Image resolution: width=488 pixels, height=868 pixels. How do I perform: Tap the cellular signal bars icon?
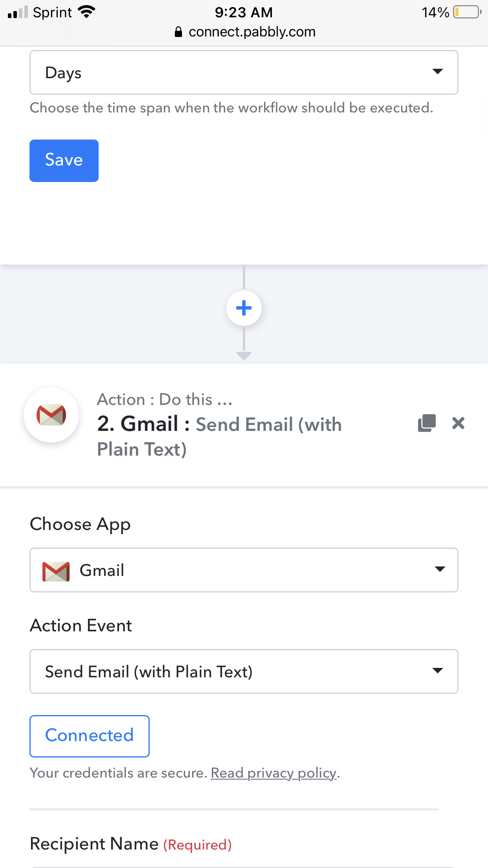pos(18,12)
